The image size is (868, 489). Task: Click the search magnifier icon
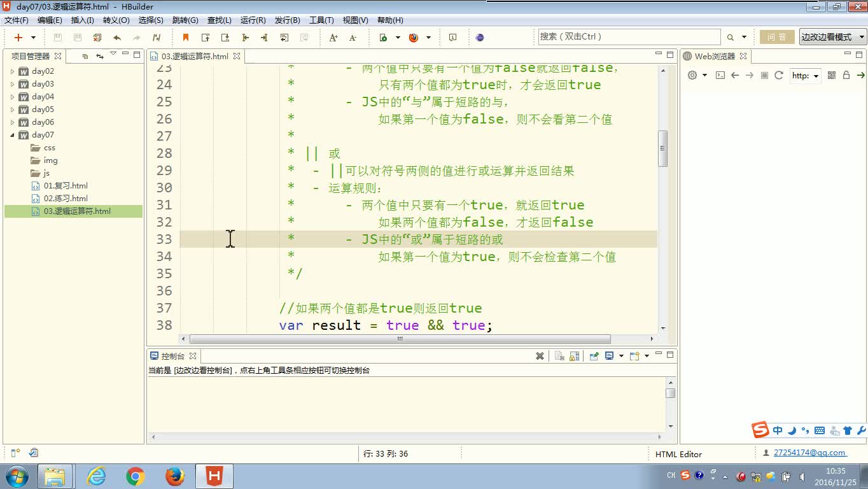click(x=731, y=38)
